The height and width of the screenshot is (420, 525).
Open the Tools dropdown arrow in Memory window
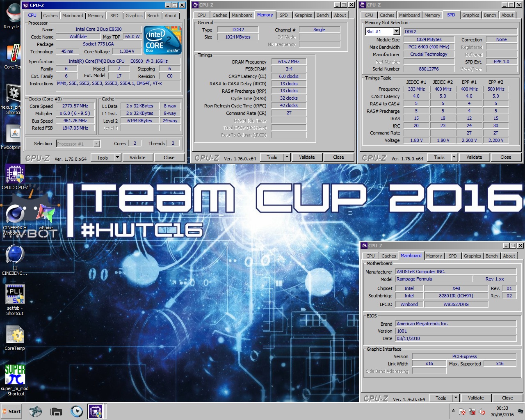click(x=287, y=157)
